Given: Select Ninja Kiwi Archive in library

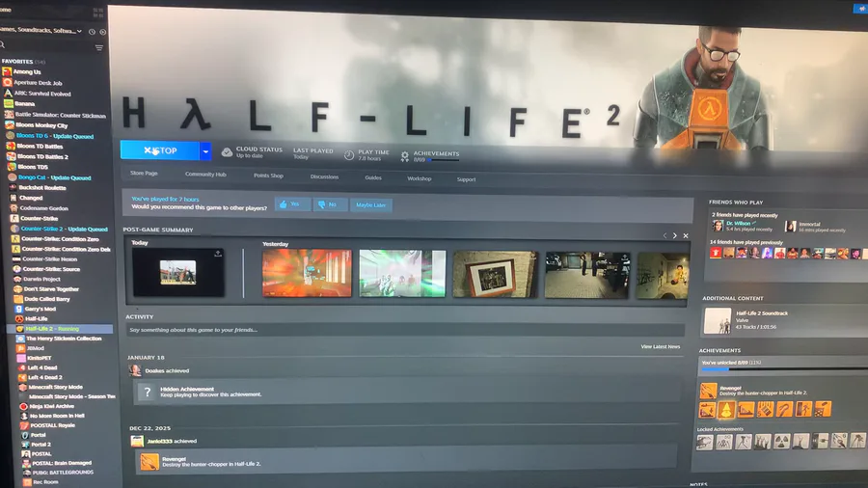Looking at the screenshot, I should (x=51, y=406).
